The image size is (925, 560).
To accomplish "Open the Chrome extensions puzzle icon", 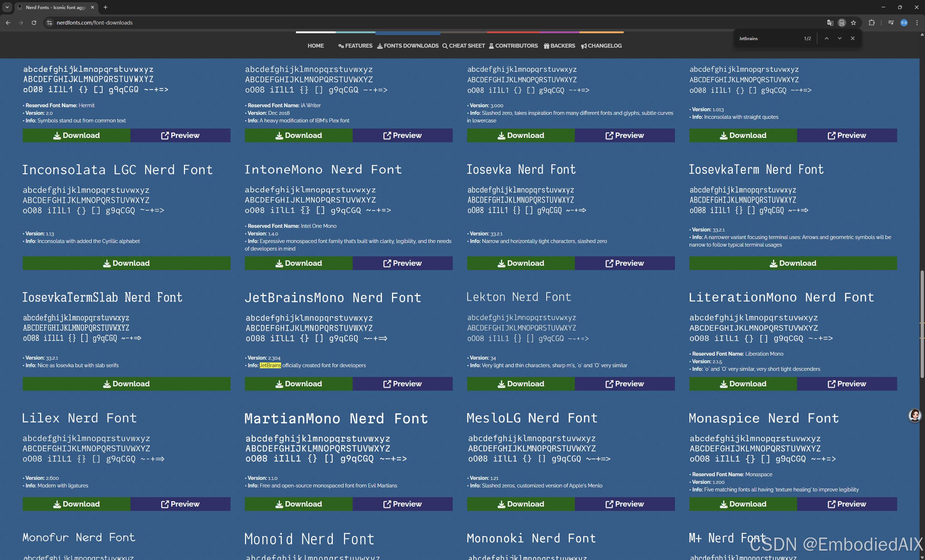I will pos(871,22).
